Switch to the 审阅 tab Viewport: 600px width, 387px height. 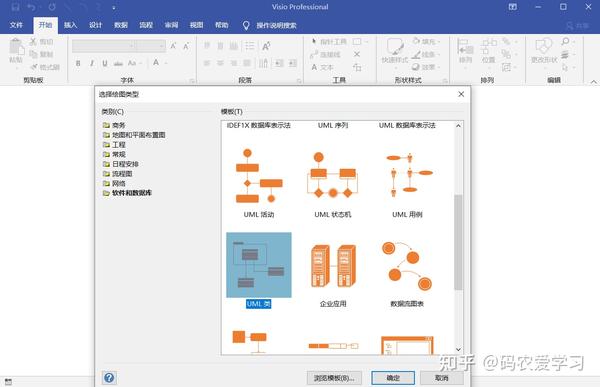coord(171,25)
